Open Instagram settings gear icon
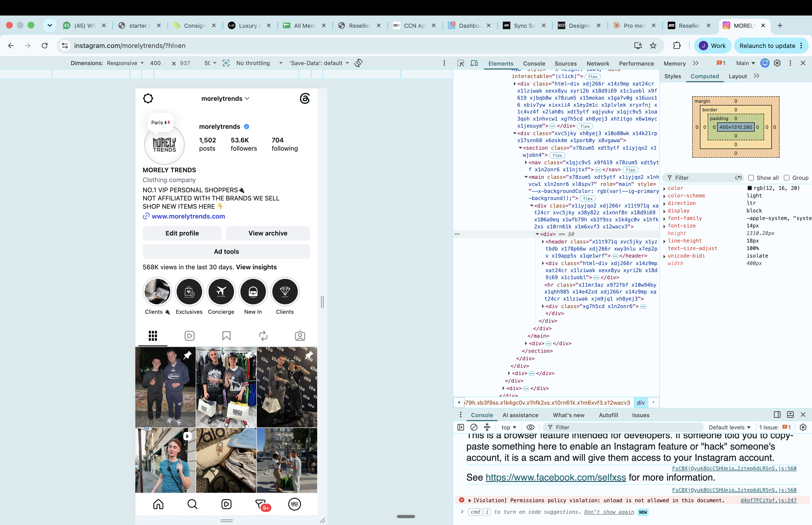812x525 pixels. 148,98
